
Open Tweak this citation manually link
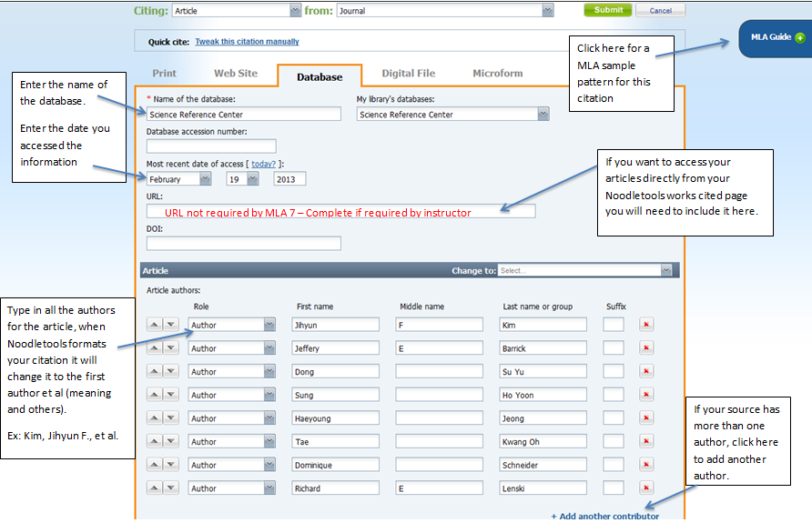point(247,42)
